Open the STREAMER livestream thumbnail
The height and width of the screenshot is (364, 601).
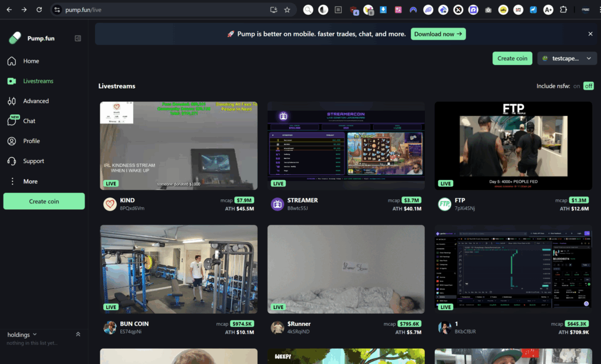tap(346, 146)
